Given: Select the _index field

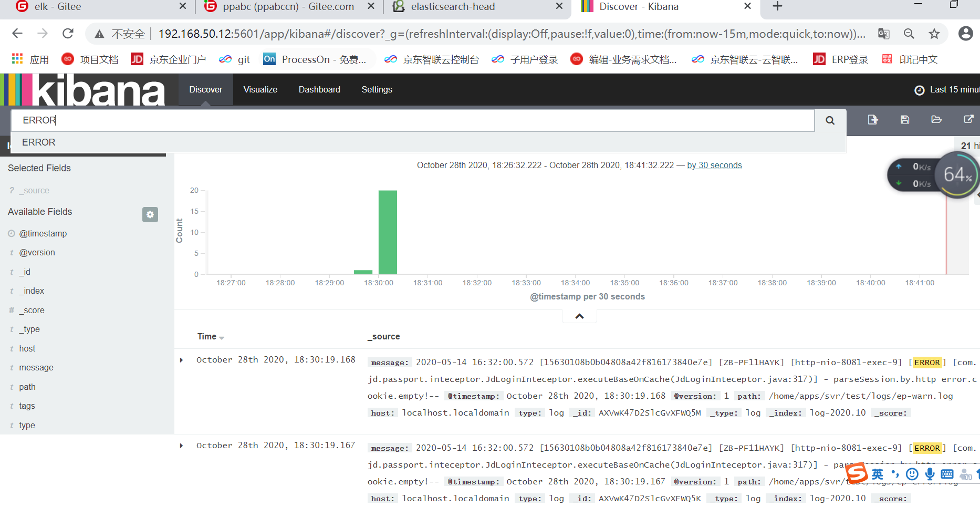Looking at the screenshot, I should click(x=32, y=291).
